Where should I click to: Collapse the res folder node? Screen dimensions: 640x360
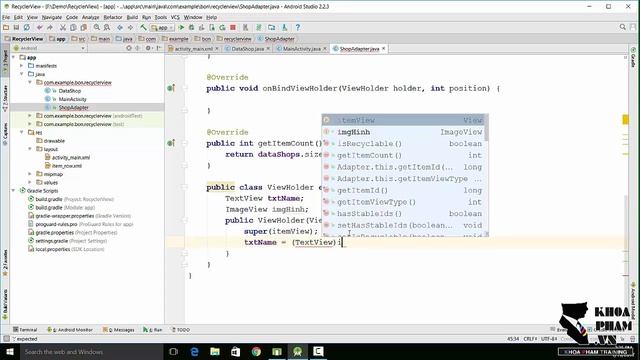[x=22, y=132]
